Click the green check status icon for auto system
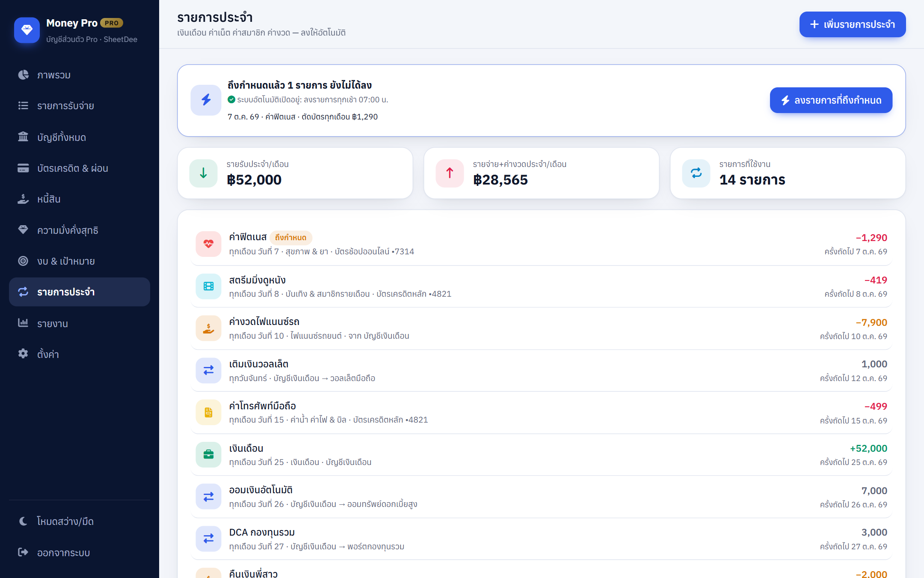This screenshot has width=924, height=578. (231, 100)
